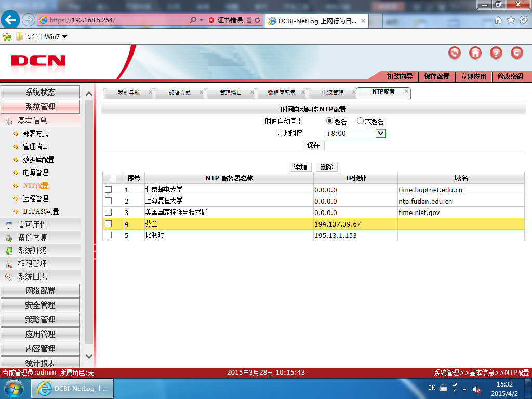532x399 pixels.
Task: Switch to the 管理端口 tab
Action: click(x=231, y=92)
